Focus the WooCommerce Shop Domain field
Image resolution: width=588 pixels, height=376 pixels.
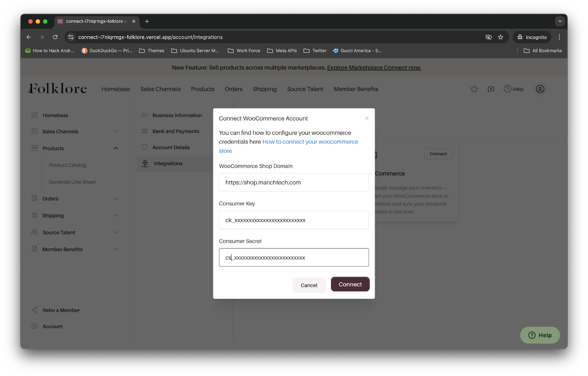[294, 182]
